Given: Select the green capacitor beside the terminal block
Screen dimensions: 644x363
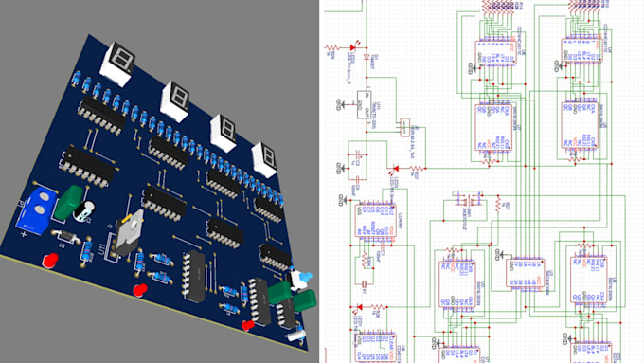Looking at the screenshot, I should (x=69, y=202).
